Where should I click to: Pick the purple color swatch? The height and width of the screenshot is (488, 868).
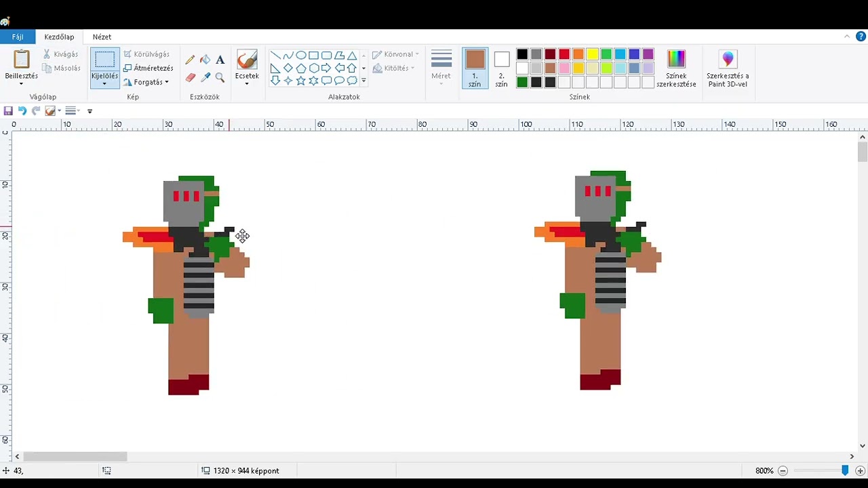[x=648, y=54]
